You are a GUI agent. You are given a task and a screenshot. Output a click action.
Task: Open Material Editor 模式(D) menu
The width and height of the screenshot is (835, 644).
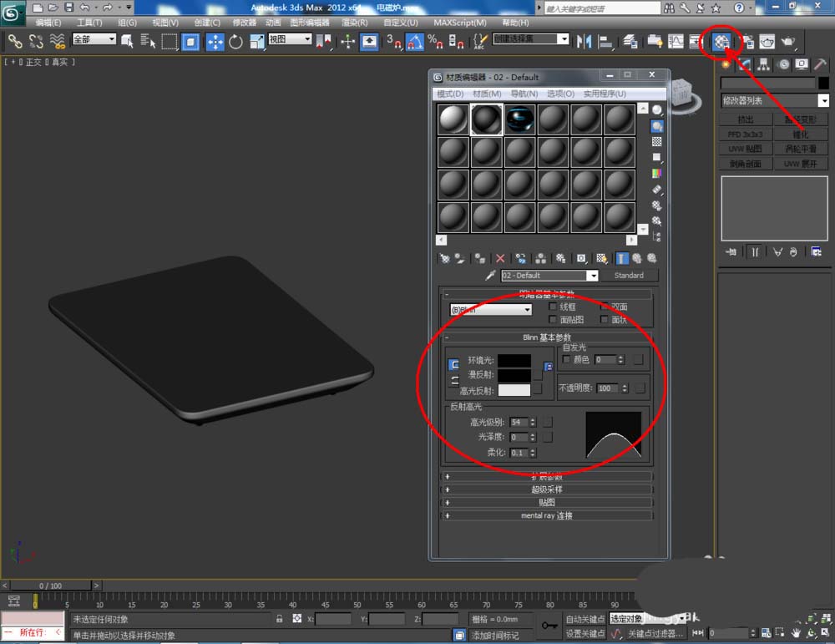pyautogui.click(x=450, y=94)
